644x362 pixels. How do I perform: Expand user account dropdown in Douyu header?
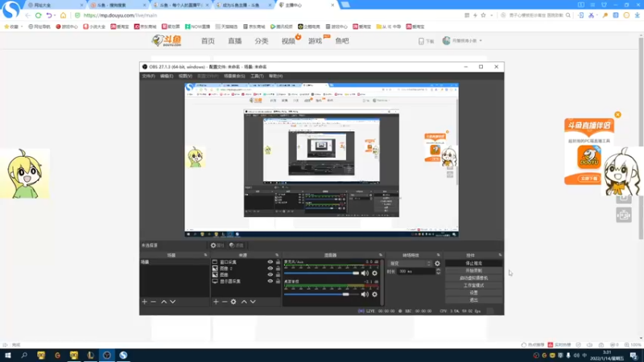pos(481,41)
